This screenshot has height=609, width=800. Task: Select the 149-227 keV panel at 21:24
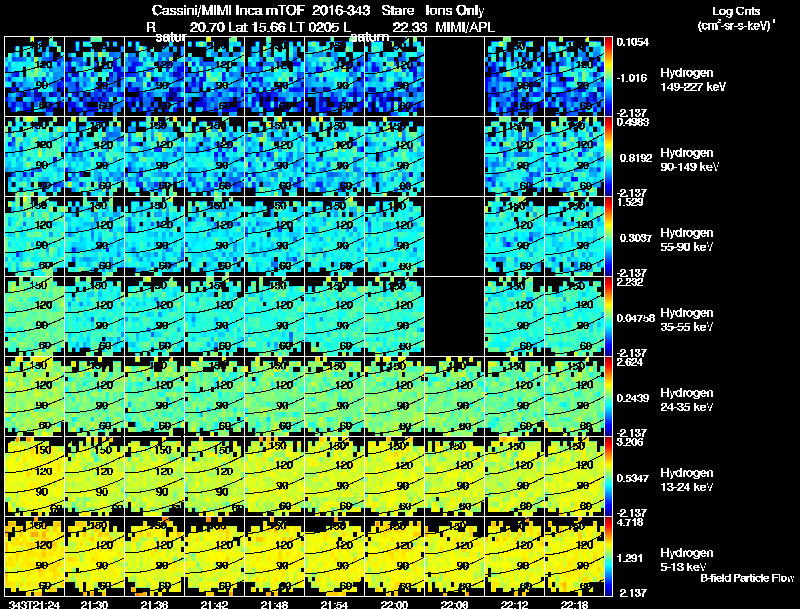pos(35,76)
